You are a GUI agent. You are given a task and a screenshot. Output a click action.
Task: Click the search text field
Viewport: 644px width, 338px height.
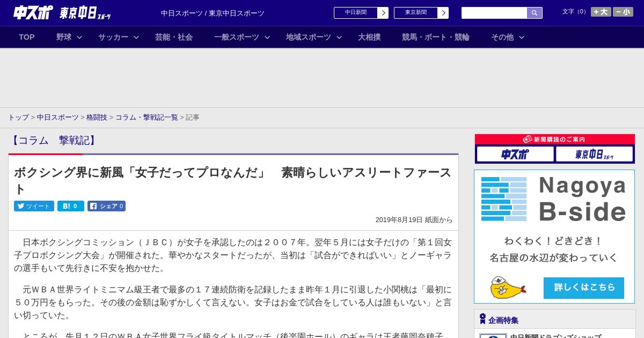point(494,13)
